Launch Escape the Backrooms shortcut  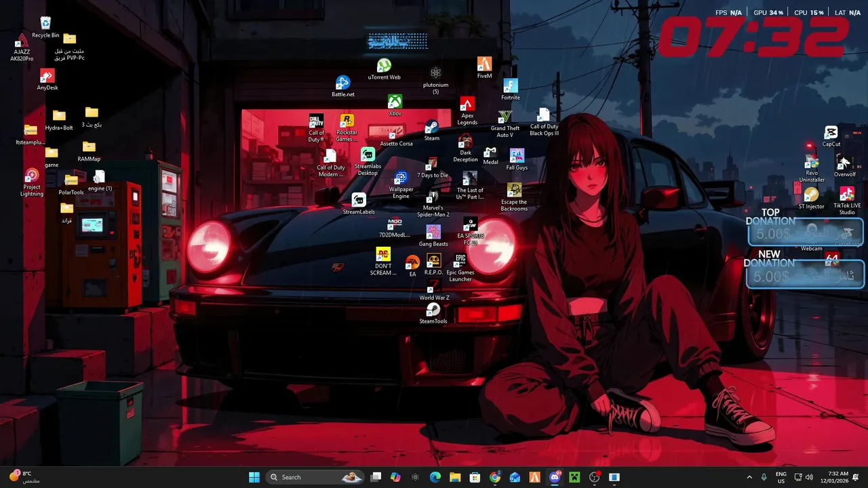coord(514,197)
